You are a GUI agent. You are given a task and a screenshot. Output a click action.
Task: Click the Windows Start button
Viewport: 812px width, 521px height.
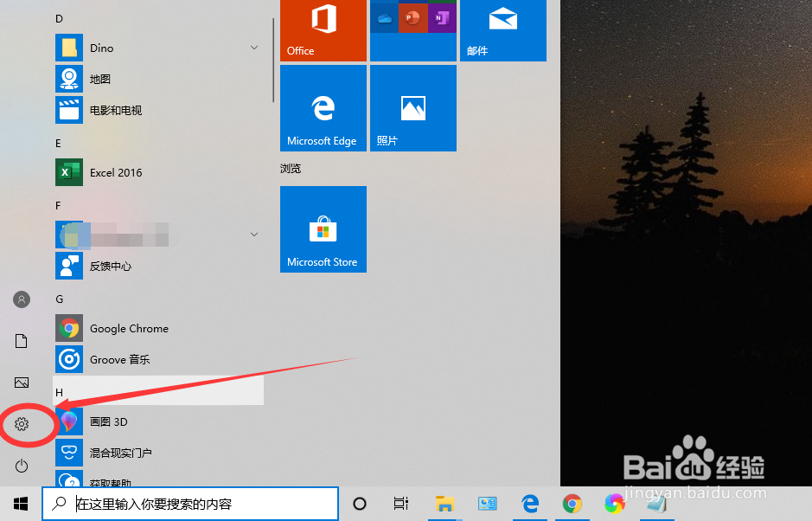21,504
